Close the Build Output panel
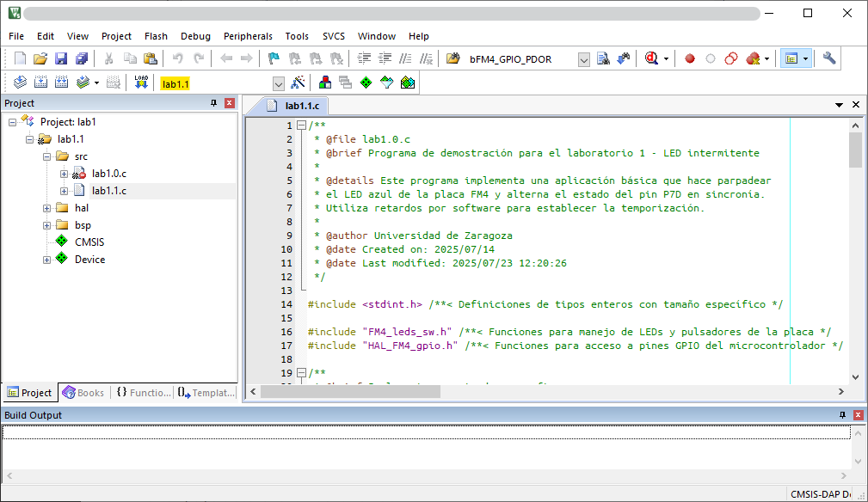This screenshot has height=502, width=868. click(857, 415)
